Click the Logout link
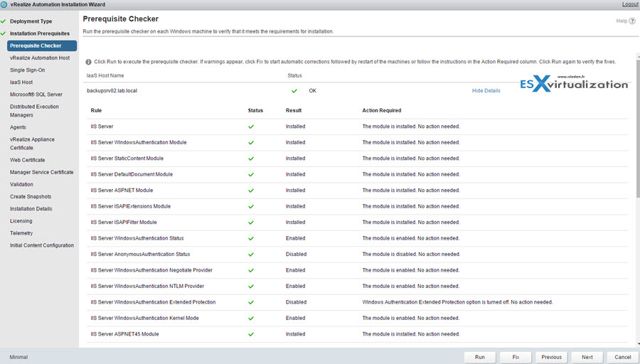This screenshot has width=640, height=364. [630, 4]
